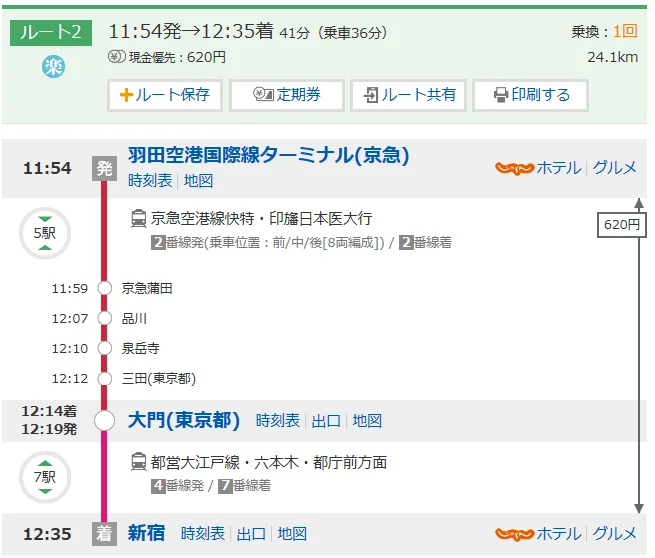Open 地図 for 大門(東京都)
Screen dimensions: 655x558
click(x=367, y=421)
